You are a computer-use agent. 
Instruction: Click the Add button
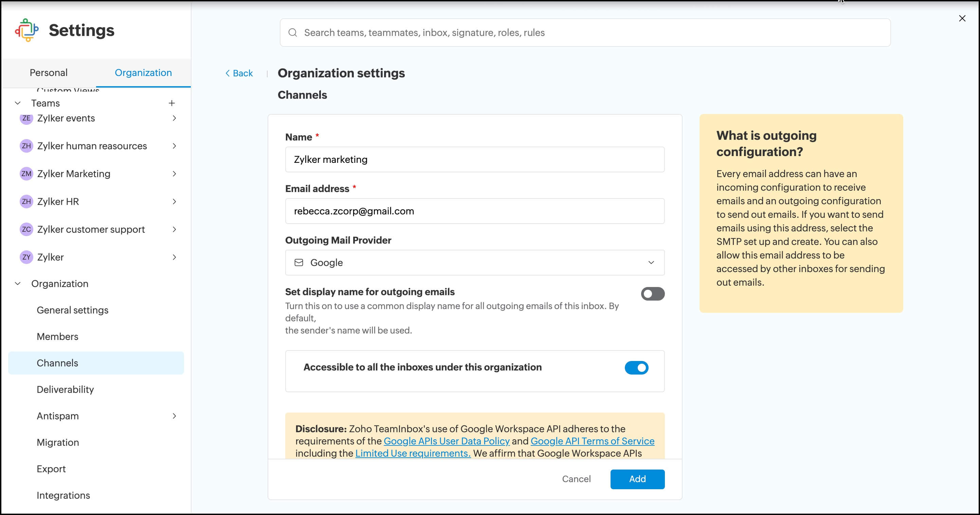tap(637, 479)
